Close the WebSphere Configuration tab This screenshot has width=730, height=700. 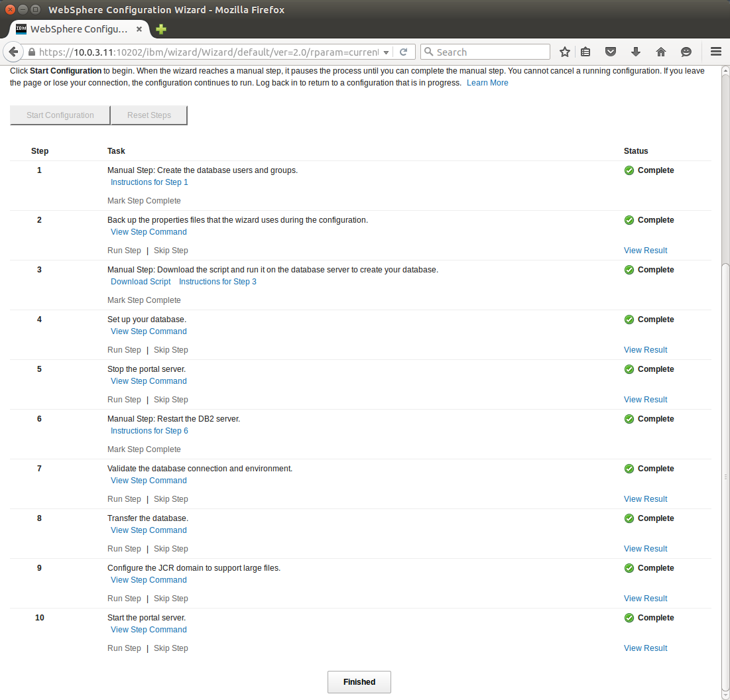coord(139,29)
